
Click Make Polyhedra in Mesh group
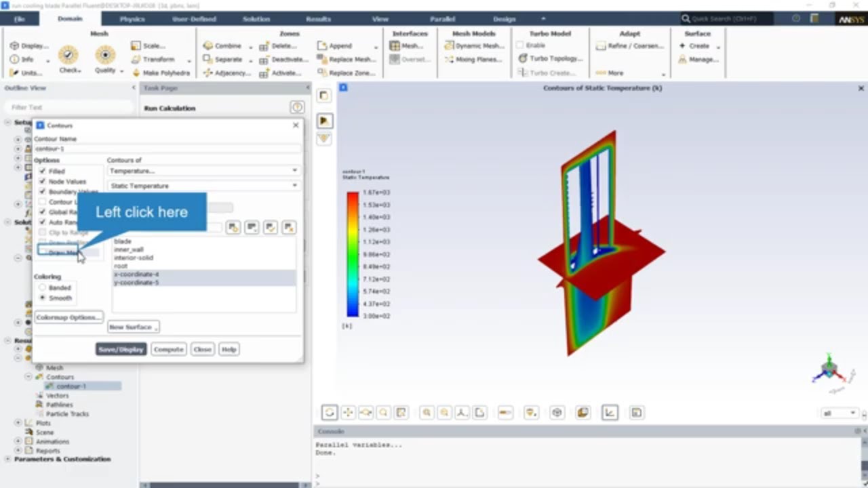161,73
